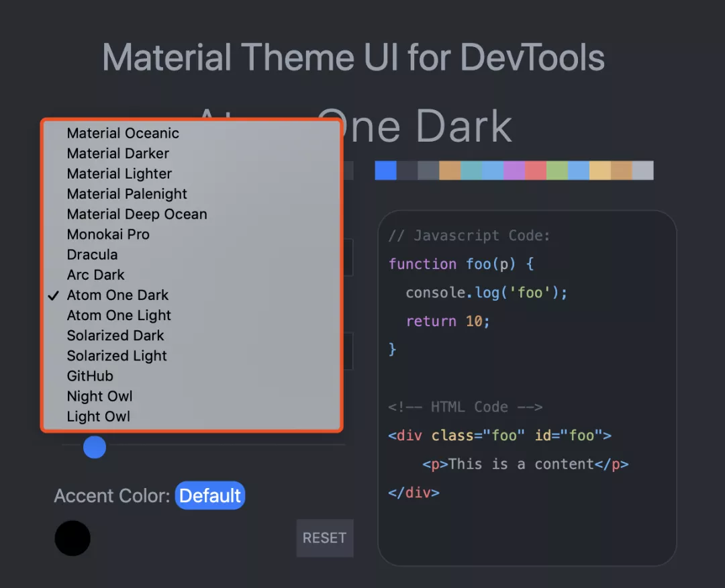Screen dimensions: 725x588
Task: Choose Arc Dark from the list
Action: click(x=192, y=275)
